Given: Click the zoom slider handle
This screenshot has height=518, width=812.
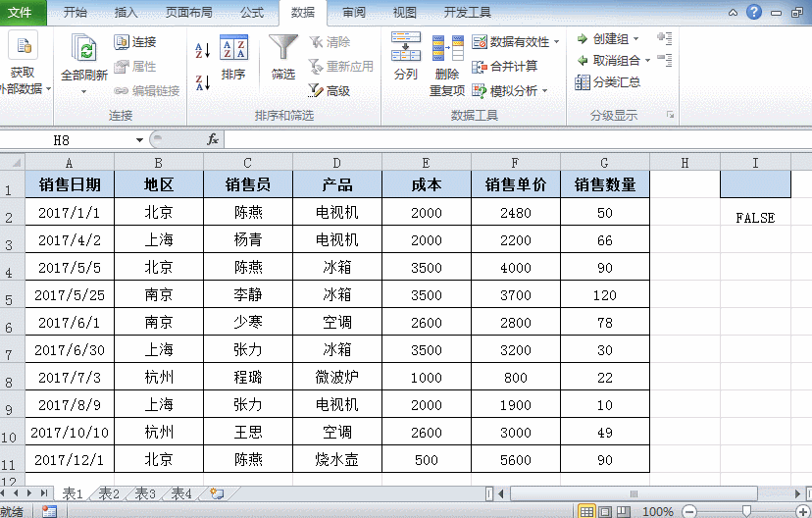Looking at the screenshot, I should coord(746,511).
